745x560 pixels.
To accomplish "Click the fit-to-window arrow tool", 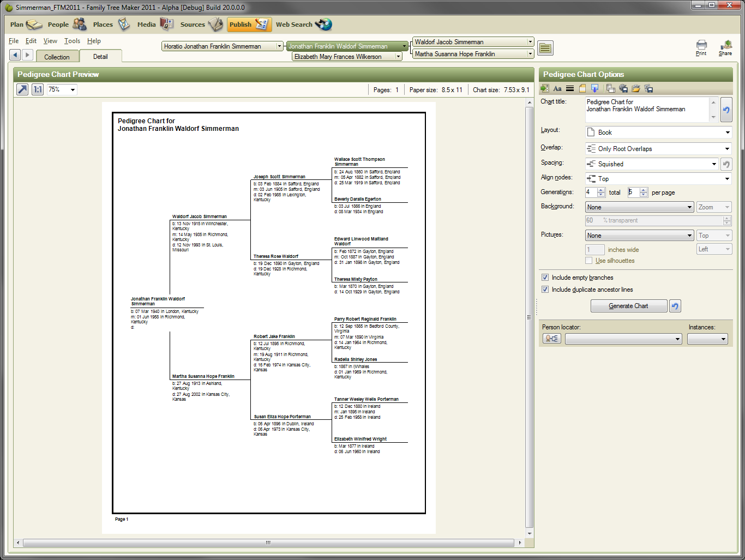I will 22,89.
